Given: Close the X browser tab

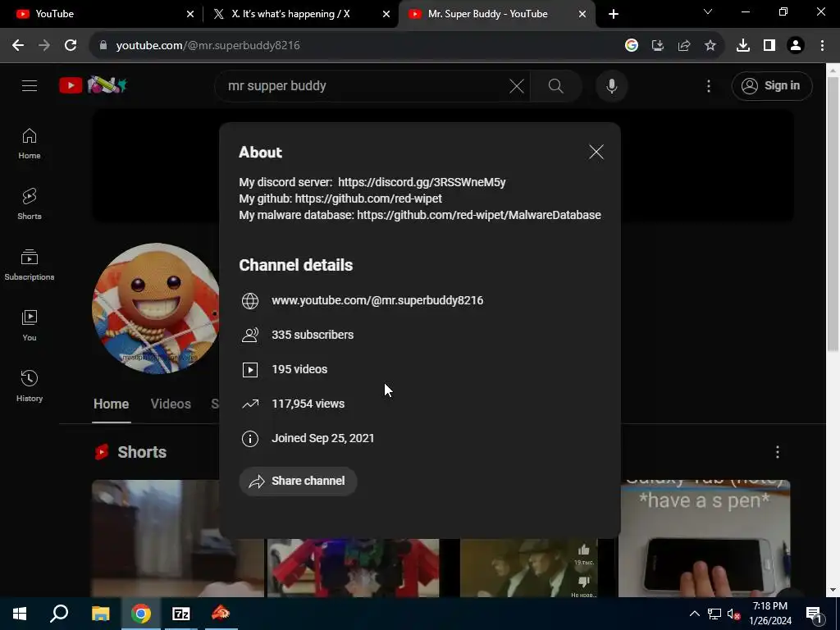Looking at the screenshot, I should coord(386,14).
